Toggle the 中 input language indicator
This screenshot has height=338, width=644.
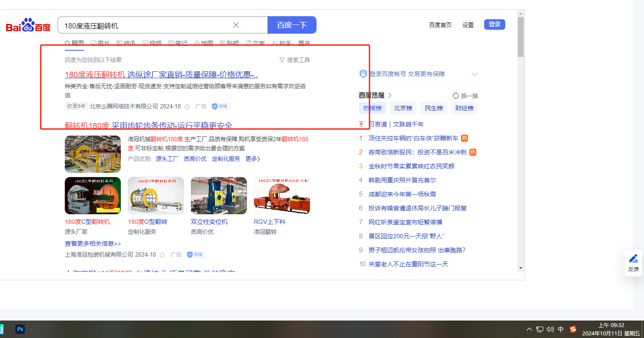(x=561, y=329)
